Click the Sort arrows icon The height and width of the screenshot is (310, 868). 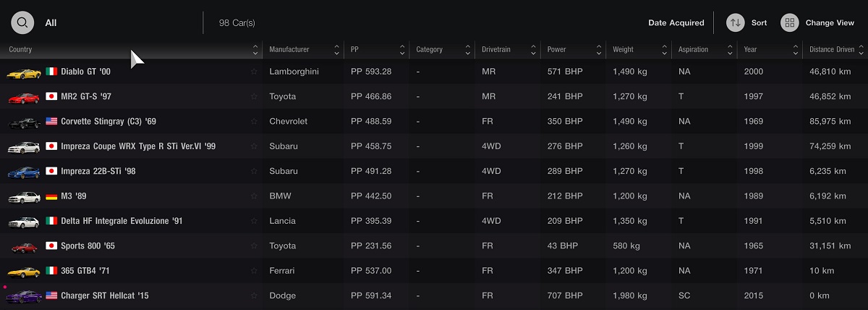[x=736, y=22]
